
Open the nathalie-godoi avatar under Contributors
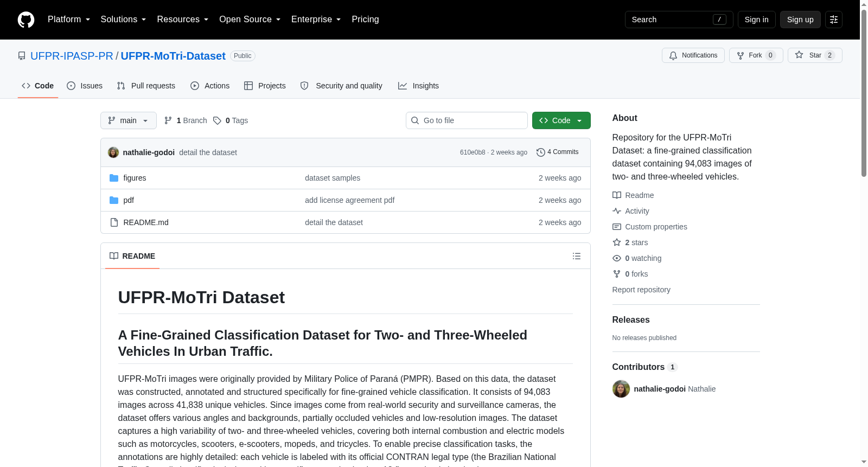[621, 389]
